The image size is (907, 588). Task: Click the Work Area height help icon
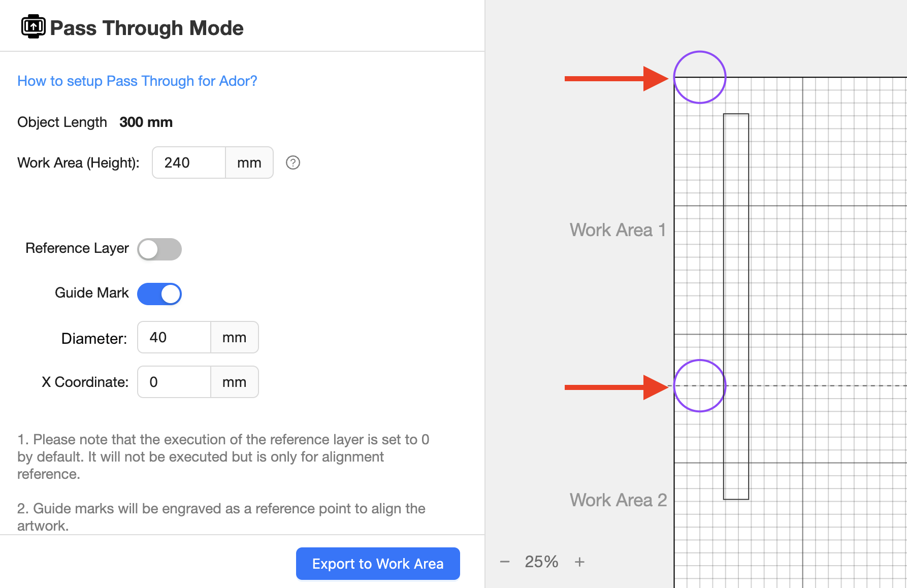pyautogui.click(x=293, y=162)
